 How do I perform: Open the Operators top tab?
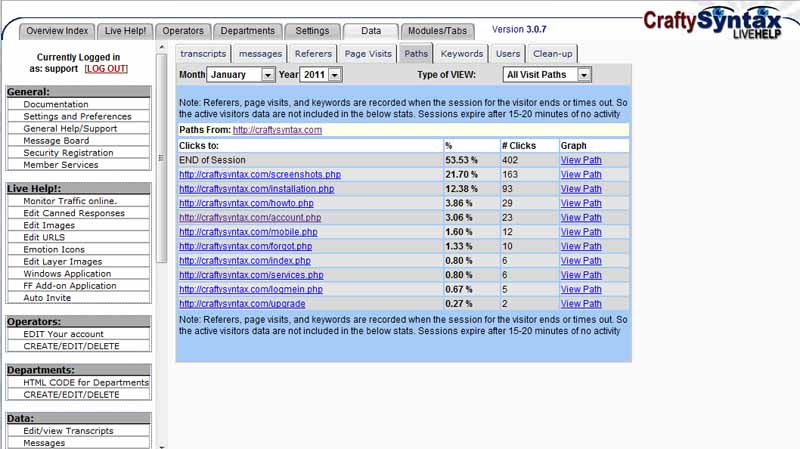(x=183, y=31)
